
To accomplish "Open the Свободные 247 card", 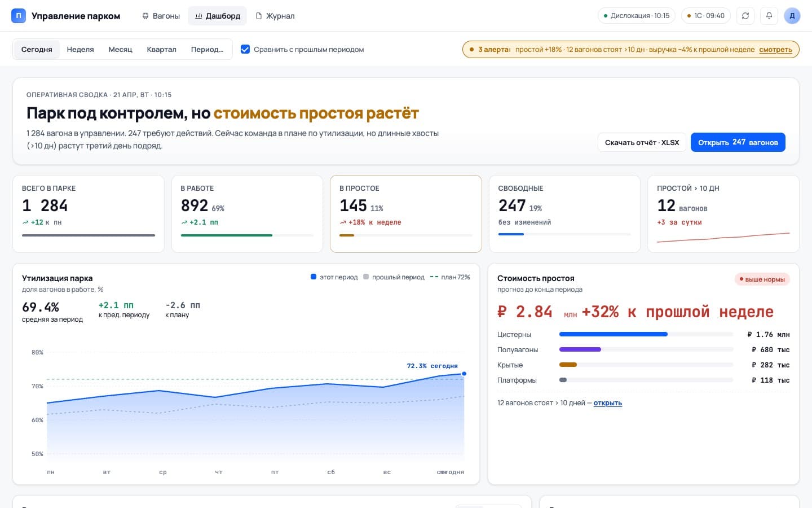I will click(x=565, y=214).
